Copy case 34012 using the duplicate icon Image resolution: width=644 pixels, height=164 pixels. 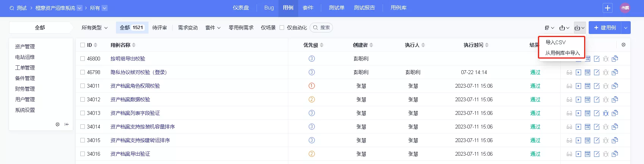(615, 99)
